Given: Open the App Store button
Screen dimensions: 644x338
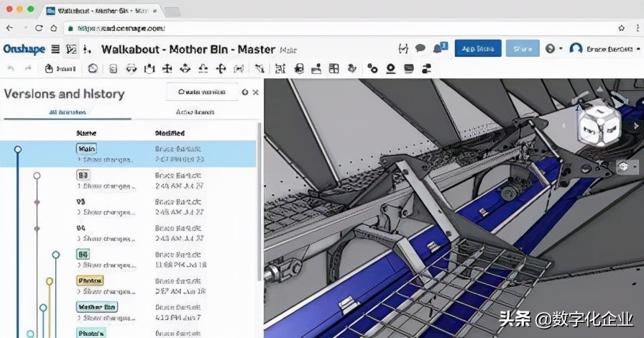Looking at the screenshot, I should point(478,48).
